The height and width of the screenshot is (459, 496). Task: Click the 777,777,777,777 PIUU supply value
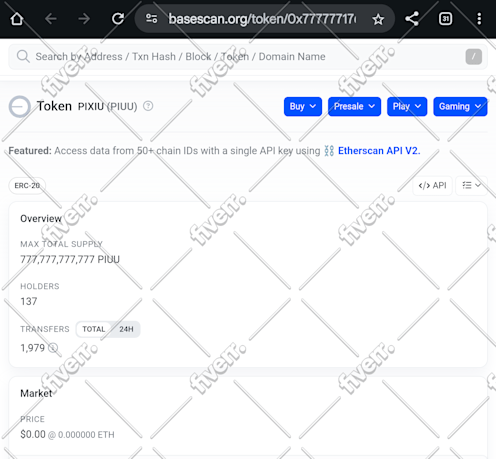tap(70, 259)
